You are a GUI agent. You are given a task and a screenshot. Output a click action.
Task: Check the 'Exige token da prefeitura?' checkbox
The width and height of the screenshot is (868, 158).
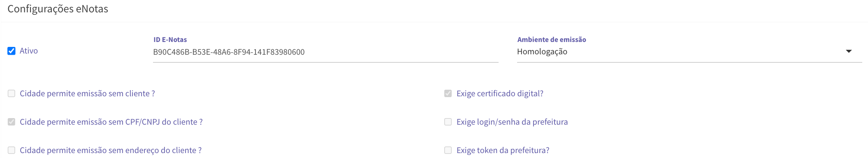coord(448,150)
